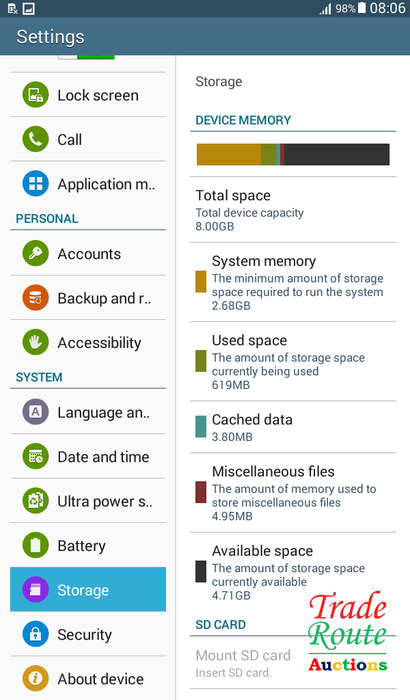Tap the Lock screen icon
410x700 pixels.
35,95
